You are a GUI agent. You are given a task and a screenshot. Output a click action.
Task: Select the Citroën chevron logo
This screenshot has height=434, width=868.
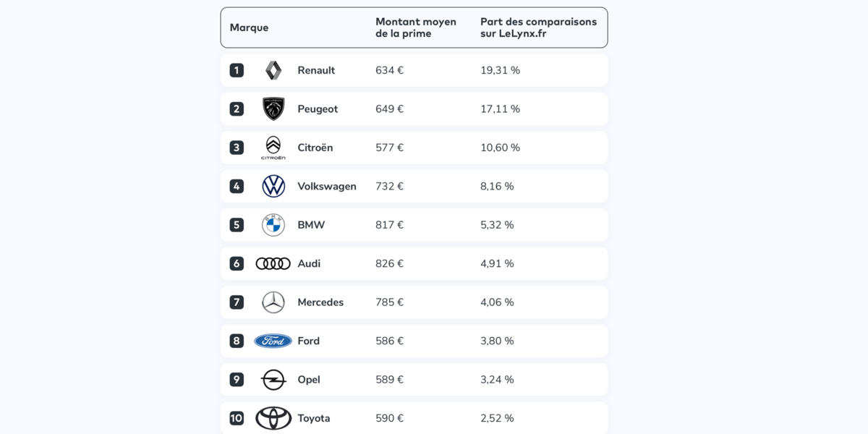tap(273, 148)
